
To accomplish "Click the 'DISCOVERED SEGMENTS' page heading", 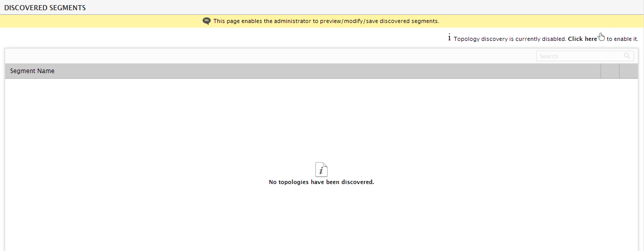I will point(45,8).
